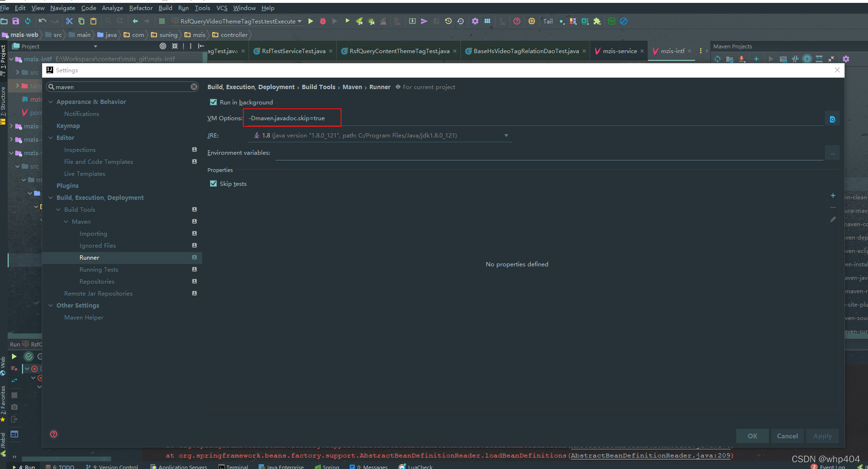Switch to RsfTestServiceTest.java tab

coord(293,51)
